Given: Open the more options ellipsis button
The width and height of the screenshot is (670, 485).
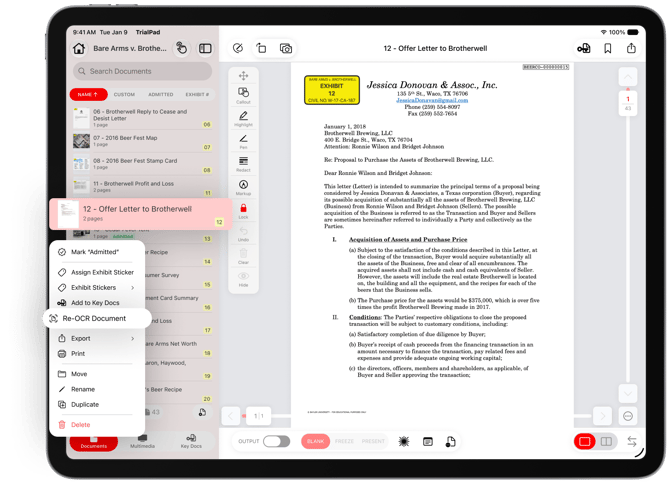Looking at the screenshot, I should coord(628,416).
